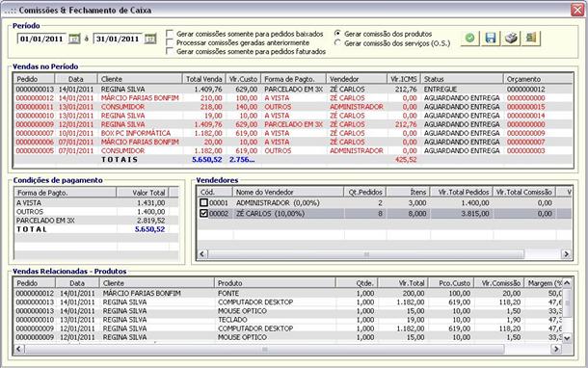Select order 0000000011 row for CONSUMIDOR
The width and height of the screenshot is (588, 368).
(292, 107)
